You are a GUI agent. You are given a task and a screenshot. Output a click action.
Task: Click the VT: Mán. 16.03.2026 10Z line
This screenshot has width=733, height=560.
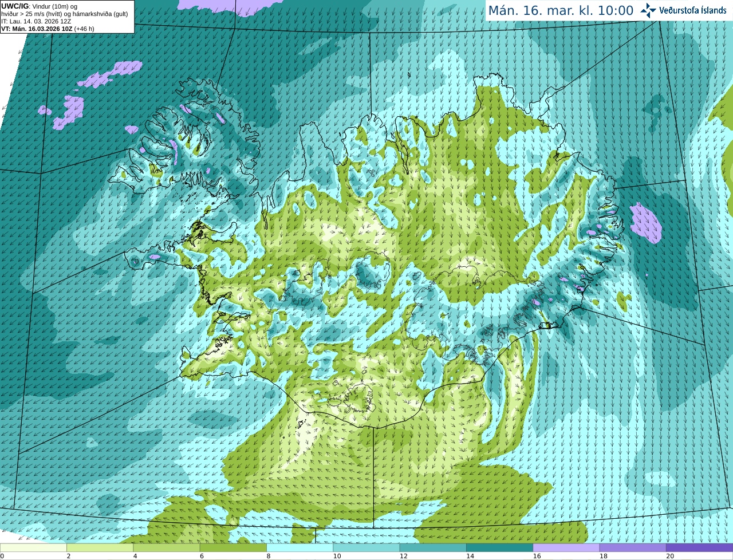(x=48, y=29)
